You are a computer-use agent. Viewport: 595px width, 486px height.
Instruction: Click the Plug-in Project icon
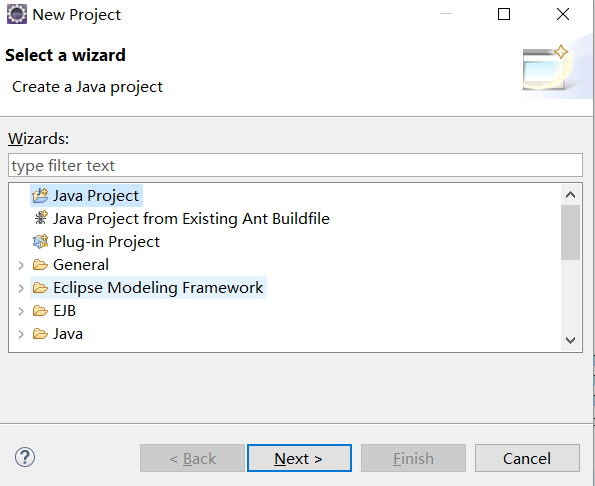(x=41, y=242)
